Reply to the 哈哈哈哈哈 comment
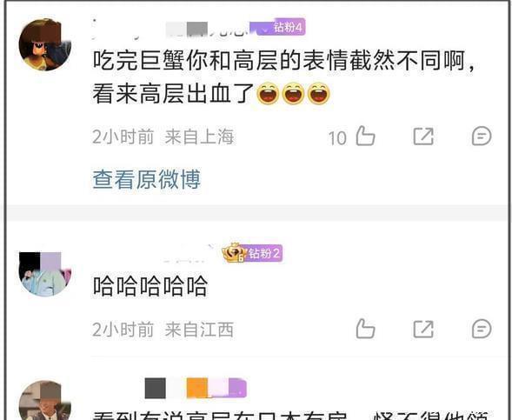Screen dimensions: 512x420 pos(482,329)
